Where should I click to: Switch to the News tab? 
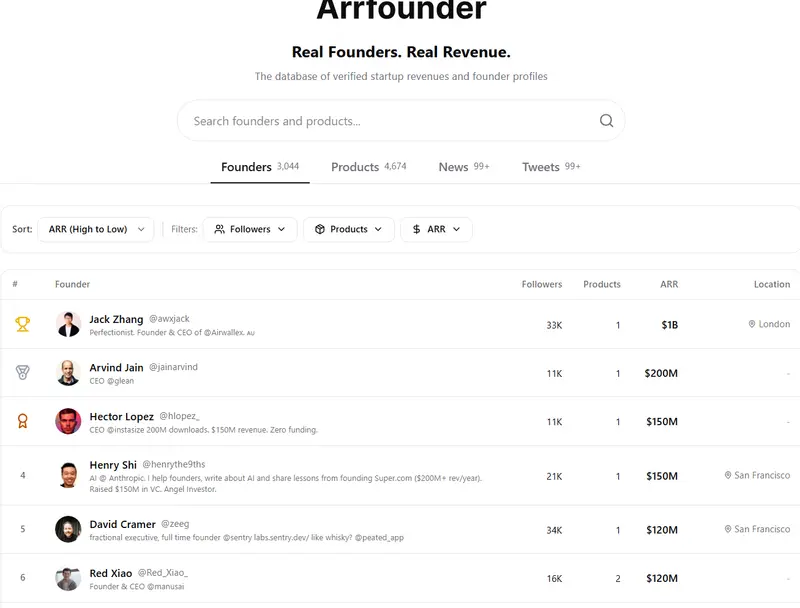464,167
